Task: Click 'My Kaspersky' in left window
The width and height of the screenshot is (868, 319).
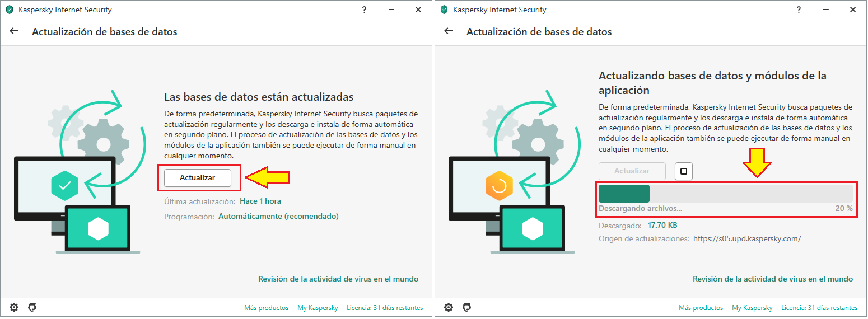Action: [x=318, y=308]
